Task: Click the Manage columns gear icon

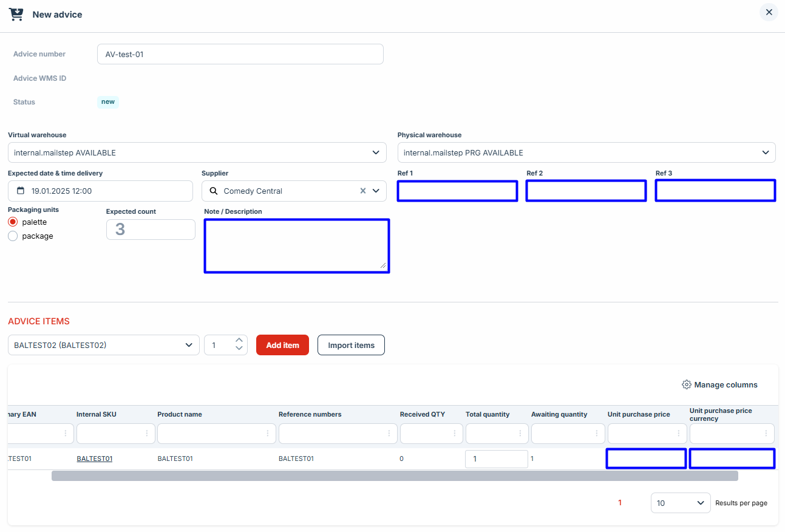Action: click(687, 385)
